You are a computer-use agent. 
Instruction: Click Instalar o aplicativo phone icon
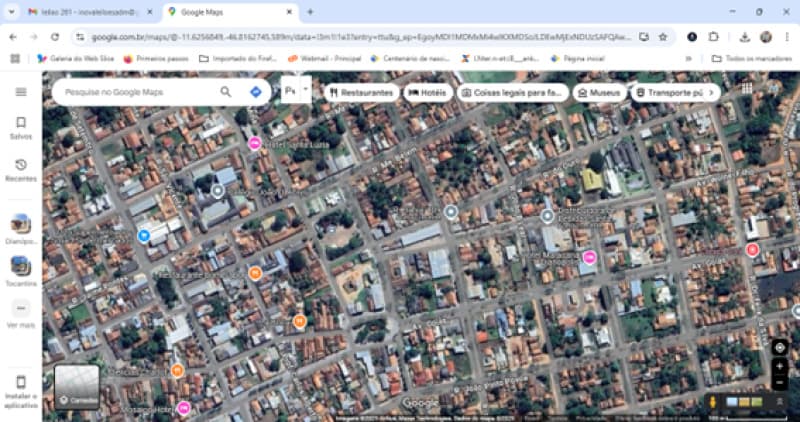pyautogui.click(x=21, y=382)
